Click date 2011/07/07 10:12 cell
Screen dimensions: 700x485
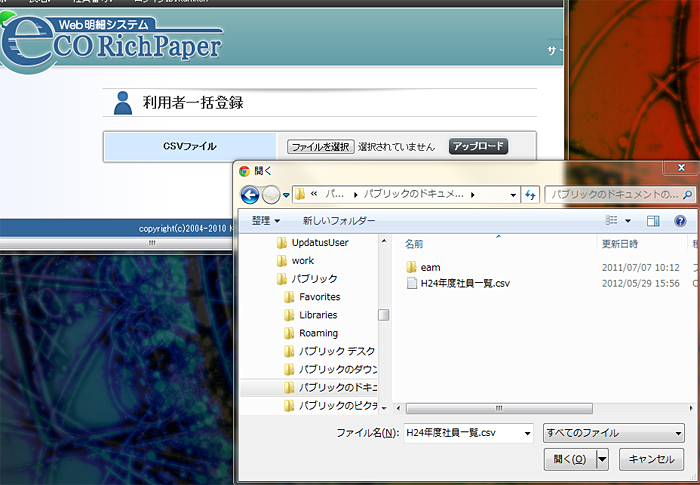click(641, 268)
